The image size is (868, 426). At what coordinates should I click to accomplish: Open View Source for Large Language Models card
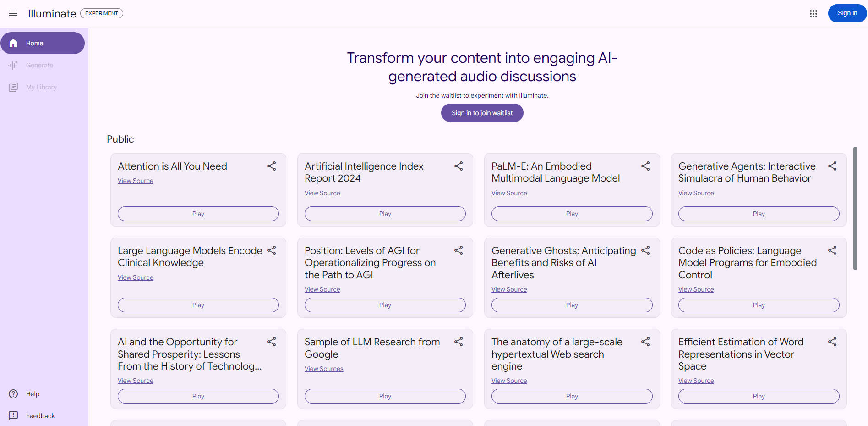click(x=136, y=277)
